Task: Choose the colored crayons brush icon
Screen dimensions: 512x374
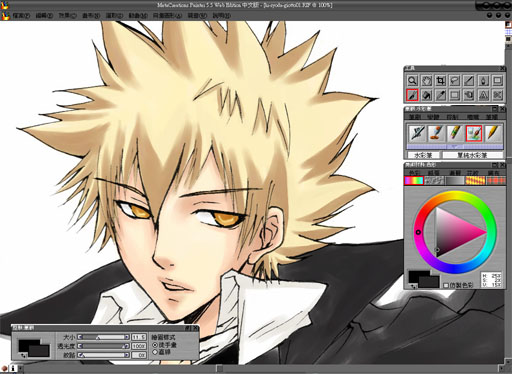Action: (455, 133)
